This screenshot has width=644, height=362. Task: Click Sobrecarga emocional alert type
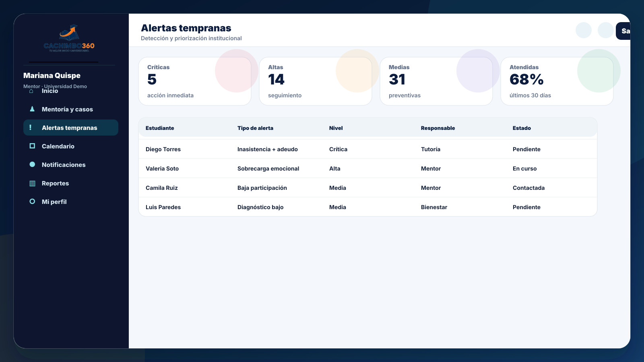tap(268, 169)
